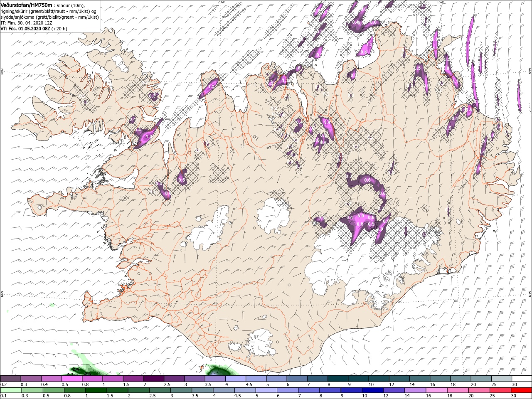Select the bright red 30 rain scale swatch
Screen dimensions: 532x399
(521, 390)
